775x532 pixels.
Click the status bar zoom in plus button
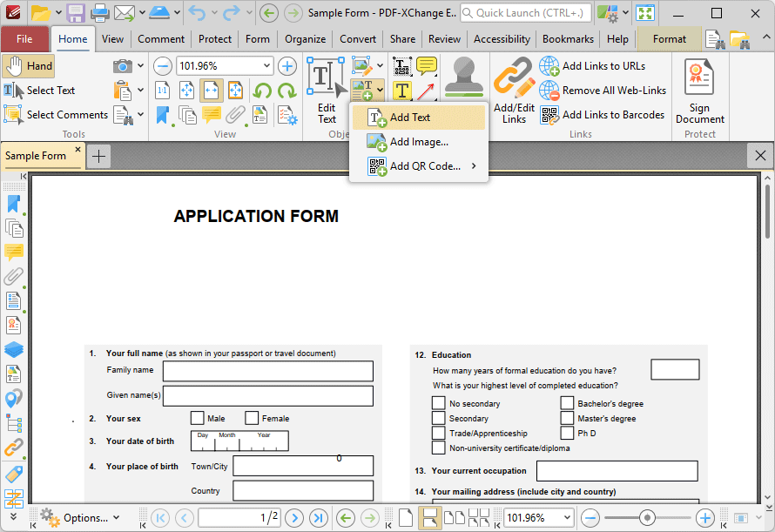[x=704, y=518]
